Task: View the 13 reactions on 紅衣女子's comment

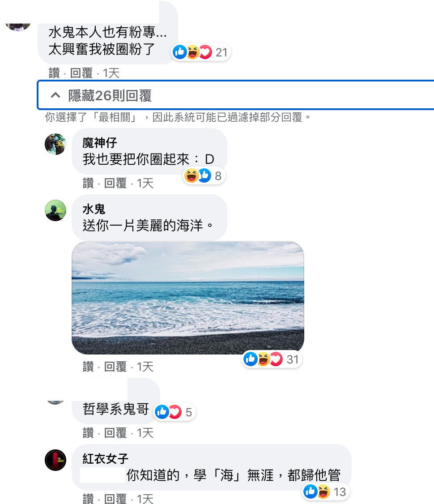Action: tap(325, 491)
